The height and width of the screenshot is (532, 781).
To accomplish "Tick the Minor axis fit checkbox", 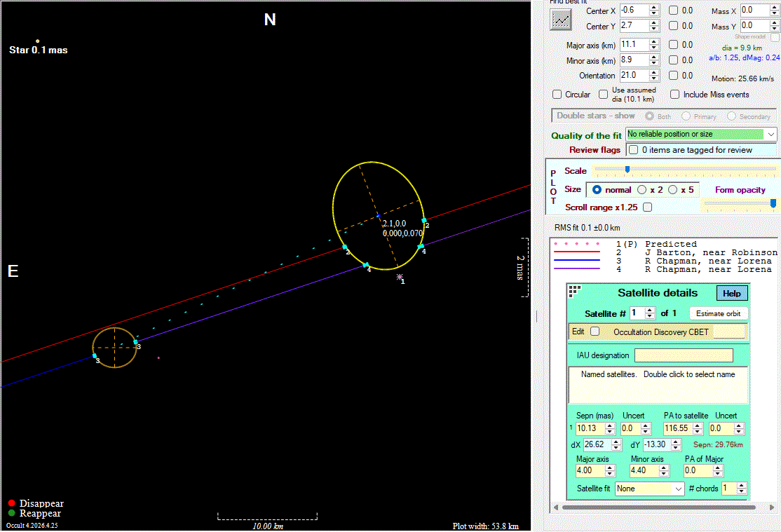I will point(673,60).
